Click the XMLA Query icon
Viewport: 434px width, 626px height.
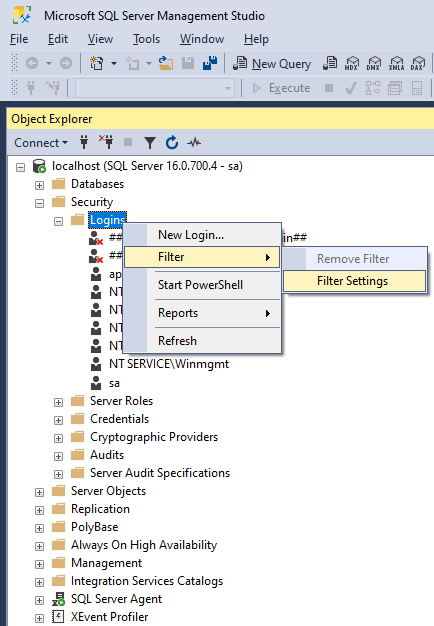pyautogui.click(x=396, y=63)
